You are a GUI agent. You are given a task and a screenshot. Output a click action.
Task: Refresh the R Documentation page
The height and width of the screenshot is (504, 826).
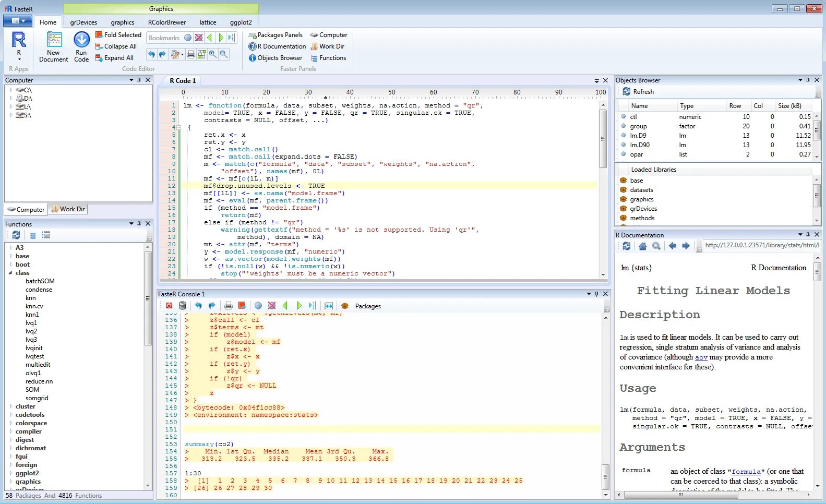coord(627,246)
